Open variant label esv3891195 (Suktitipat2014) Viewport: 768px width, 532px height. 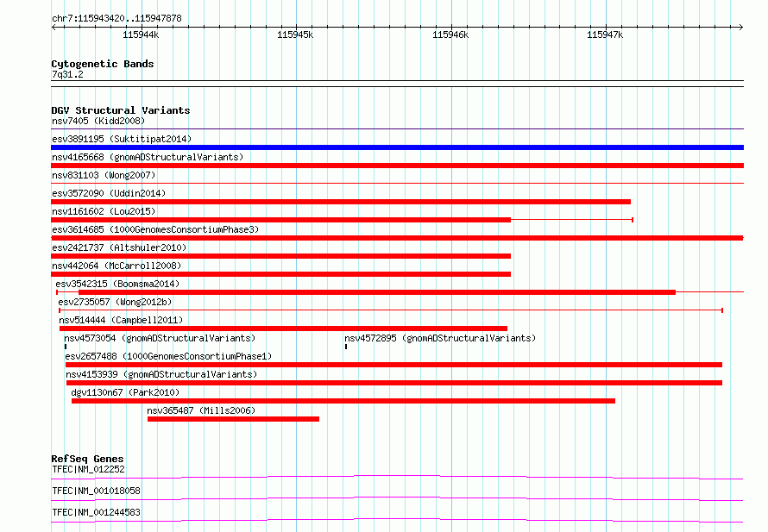coord(122,139)
